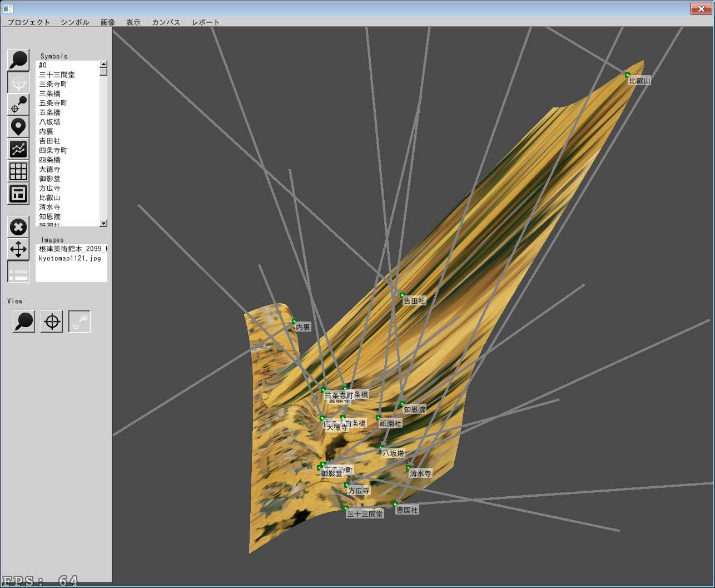This screenshot has width=715, height=588.
Task: Click Symbols list scrollbar down arrow
Action: (103, 223)
